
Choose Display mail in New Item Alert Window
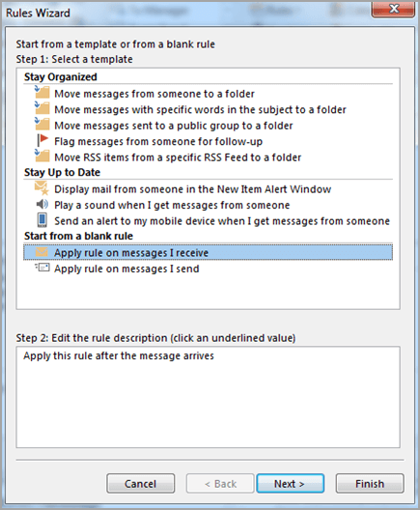(192, 189)
